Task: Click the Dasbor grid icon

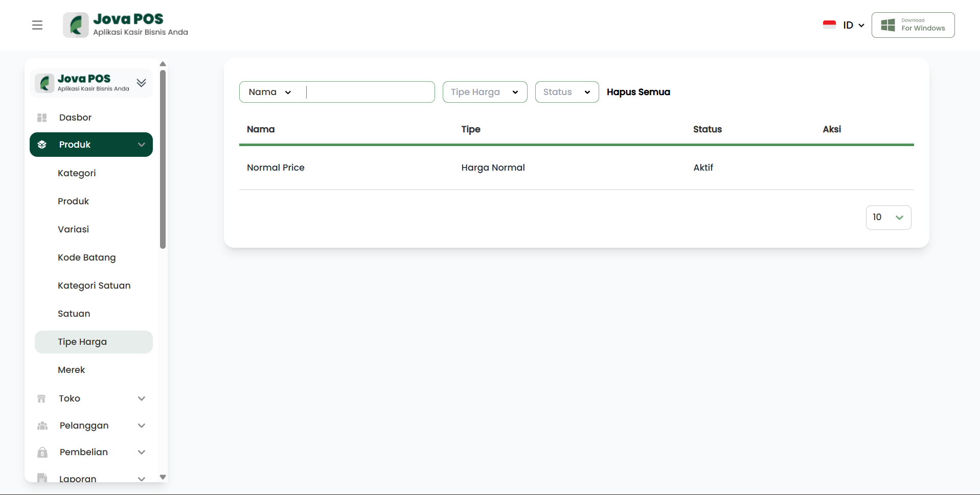Action: [x=42, y=117]
